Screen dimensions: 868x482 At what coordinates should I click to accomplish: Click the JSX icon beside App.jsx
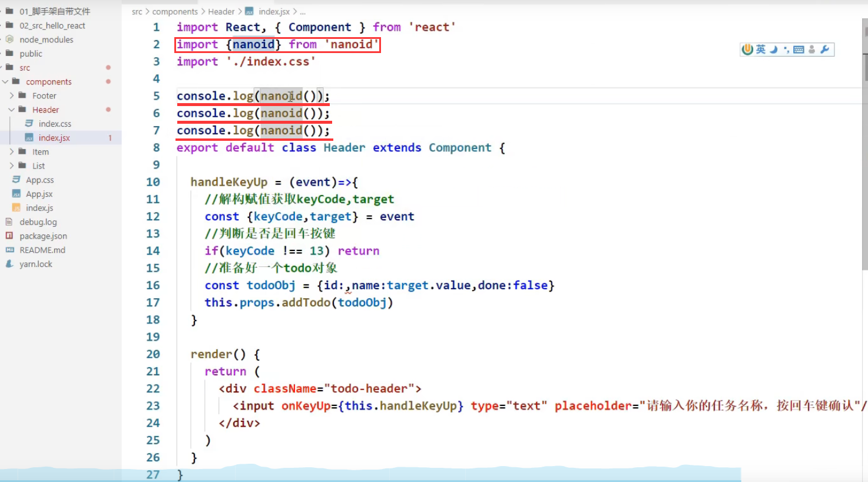(16, 193)
